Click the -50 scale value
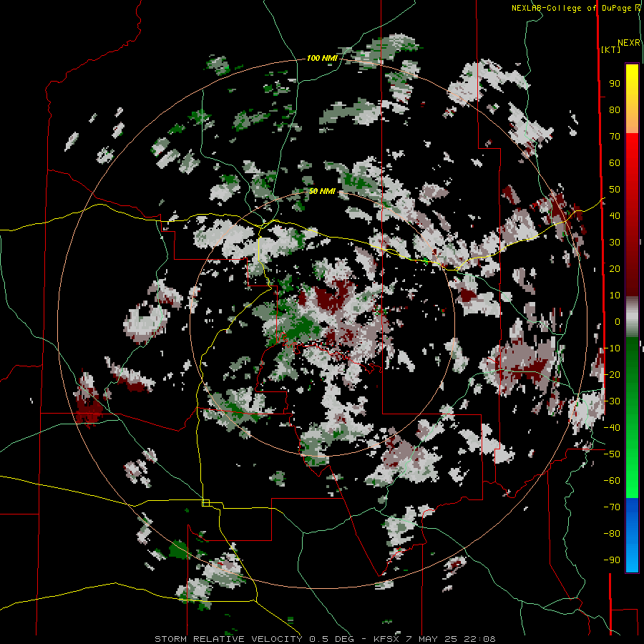Viewport: 644px width, 644px height. [612, 454]
